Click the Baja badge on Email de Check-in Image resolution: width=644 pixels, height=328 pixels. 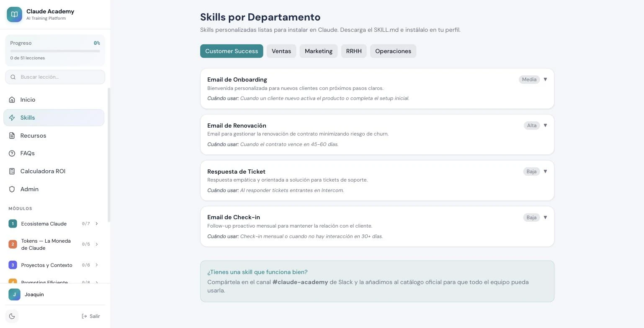point(531,218)
